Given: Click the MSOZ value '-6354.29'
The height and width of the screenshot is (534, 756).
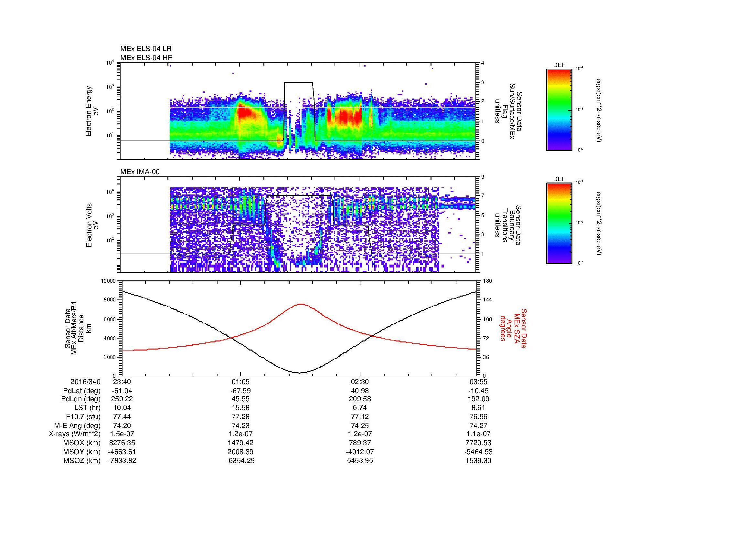Looking at the screenshot, I should (241, 461).
